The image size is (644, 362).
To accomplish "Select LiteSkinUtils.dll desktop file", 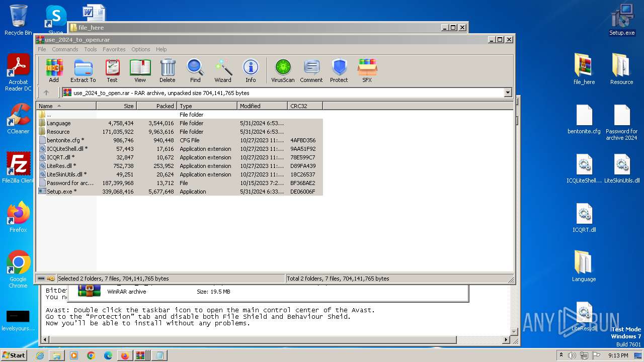I will tap(622, 168).
